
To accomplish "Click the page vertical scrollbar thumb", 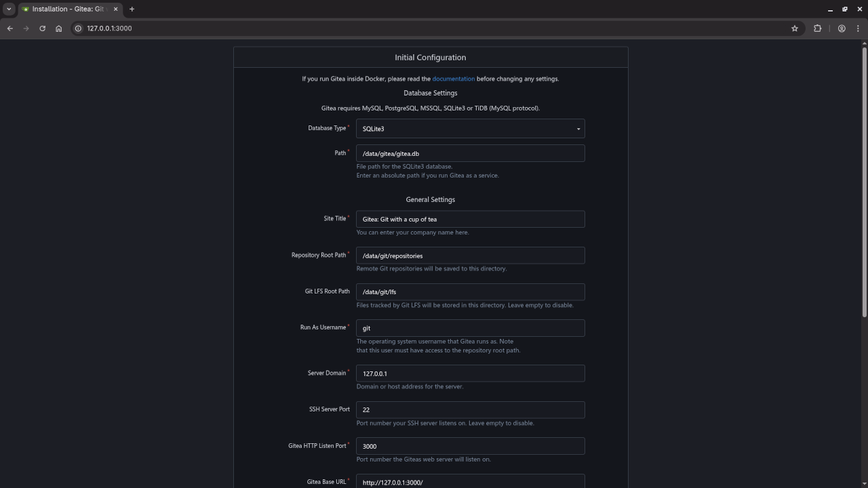I will (x=864, y=182).
